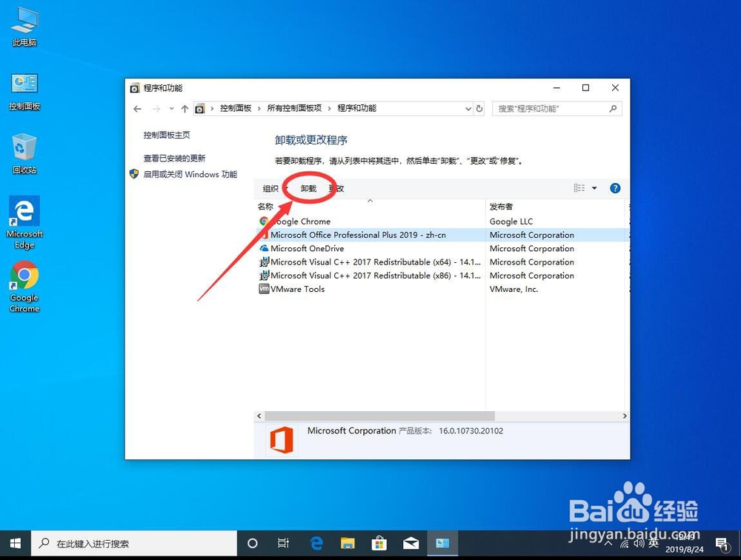
Task: Open Control Panel Home link
Action: [167, 135]
